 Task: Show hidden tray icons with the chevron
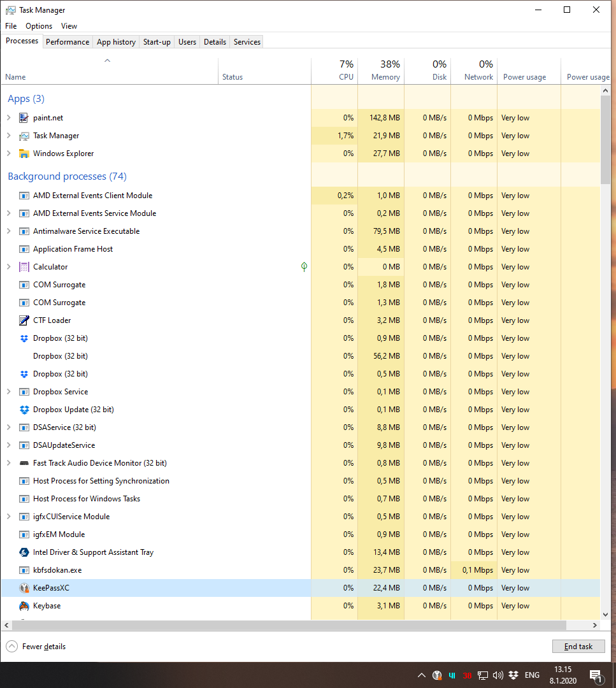coord(422,675)
